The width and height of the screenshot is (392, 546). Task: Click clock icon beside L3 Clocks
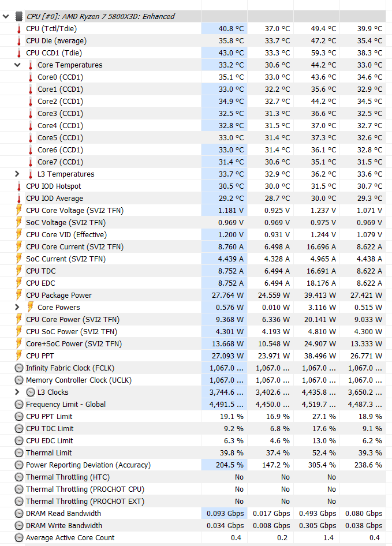31,392
